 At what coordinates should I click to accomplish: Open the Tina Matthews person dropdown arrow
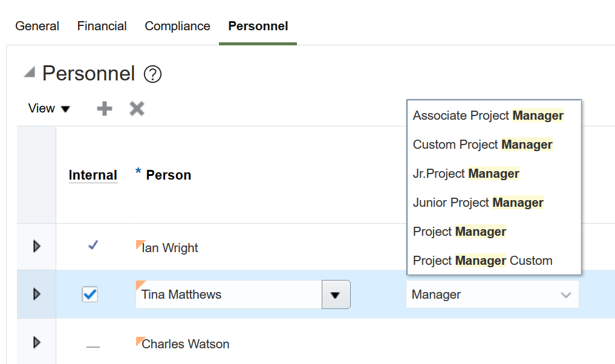tap(336, 295)
